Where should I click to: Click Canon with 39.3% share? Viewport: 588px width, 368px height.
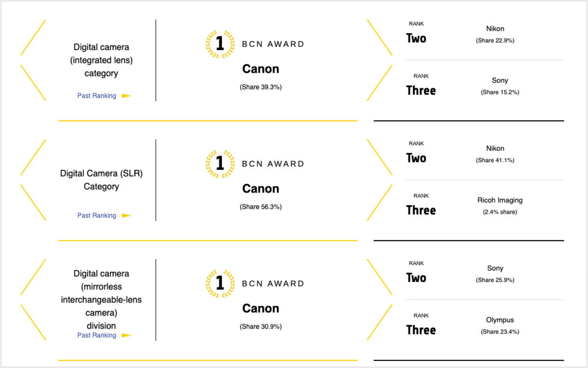point(261,69)
